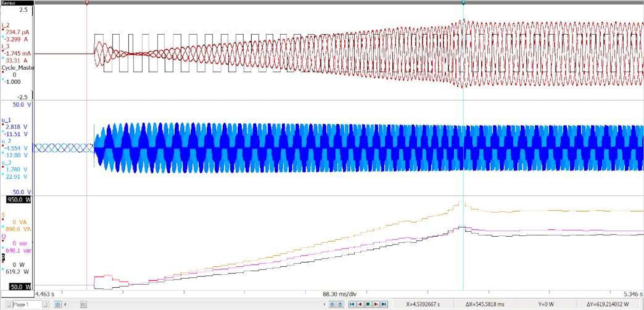
Task: Click the first circular zoom icon near playback controls
Action: (331, 304)
